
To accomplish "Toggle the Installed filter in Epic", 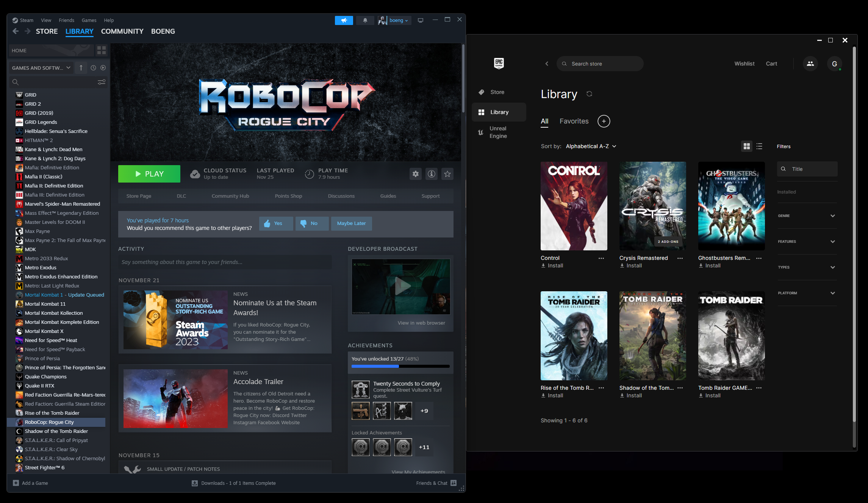I will pos(787,192).
